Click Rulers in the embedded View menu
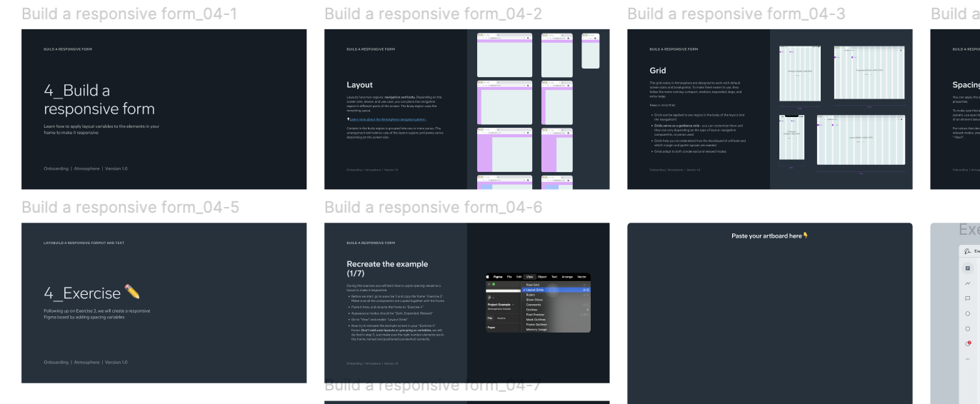Image resolution: width=980 pixels, height=404 pixels. 531,295
